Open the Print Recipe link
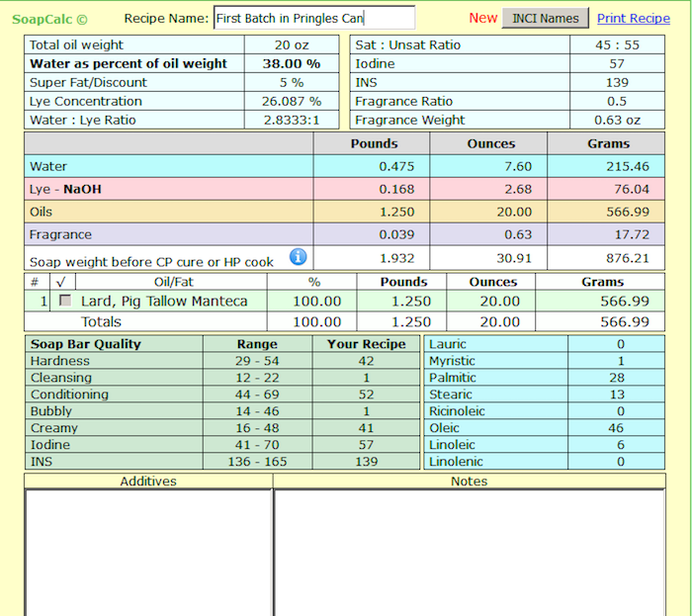The height and width of the screenshot is (616, 692). (633, 18)
